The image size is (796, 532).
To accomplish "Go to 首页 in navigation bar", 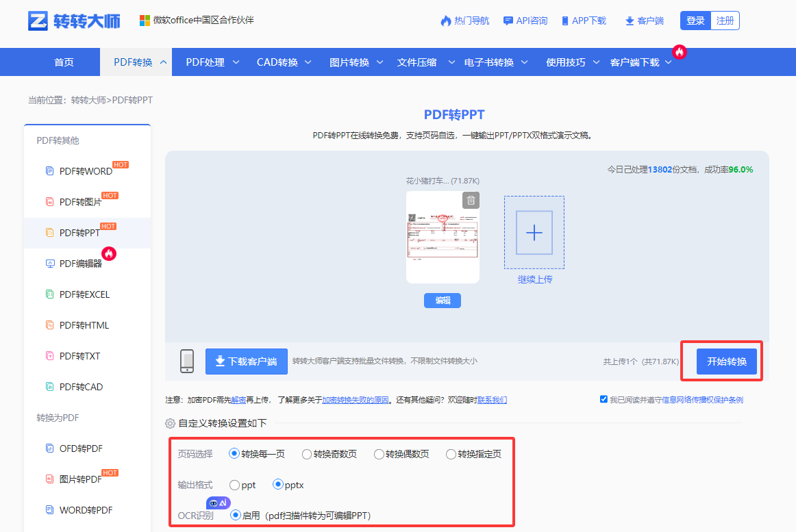I will [64, 62].
